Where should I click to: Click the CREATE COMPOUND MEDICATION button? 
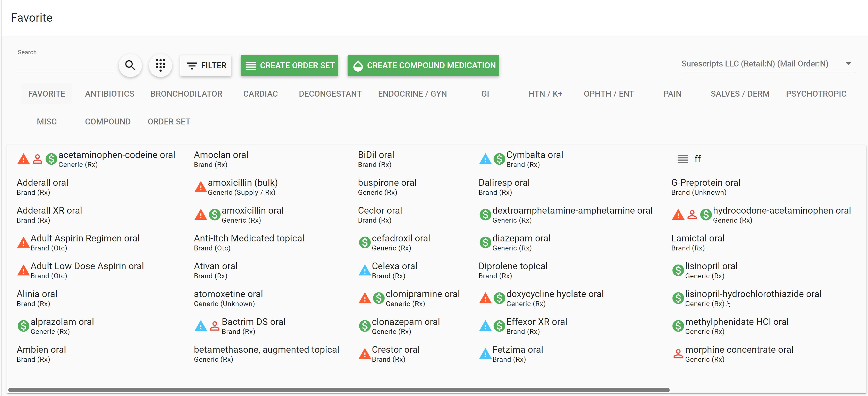(x=423, y=65)
